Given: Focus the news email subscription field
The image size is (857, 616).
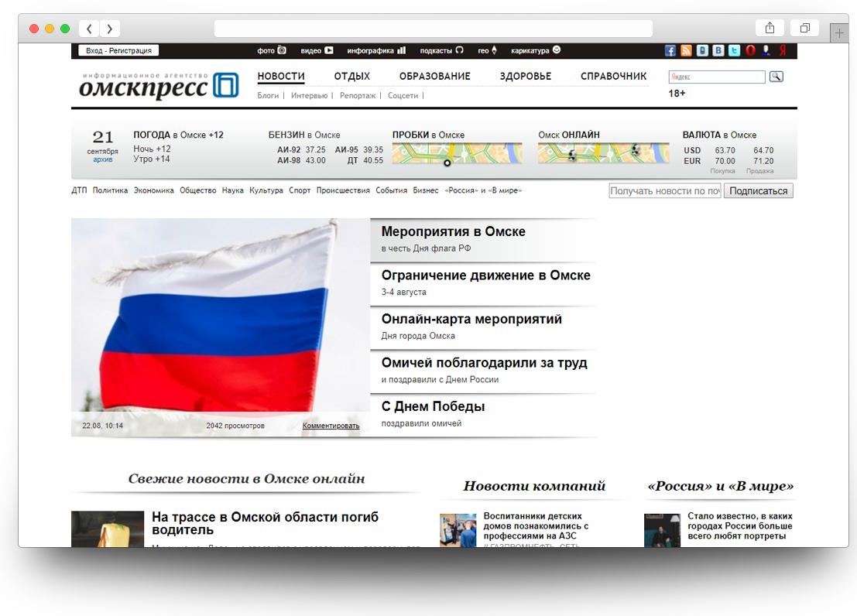Looking at the screenshot, I should coord(664,191).
